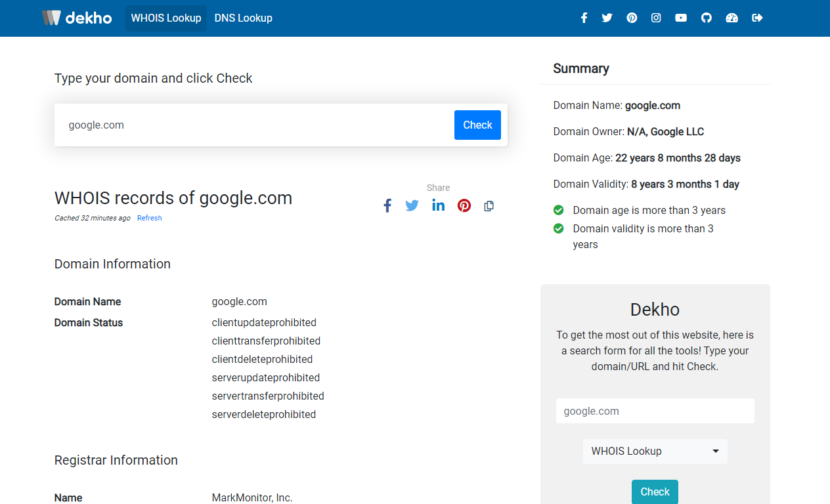The width and height of the screenshot is (830, 504).
Task: Select the 'clientdeleteprohibited' status value
Action: [262, 360]
